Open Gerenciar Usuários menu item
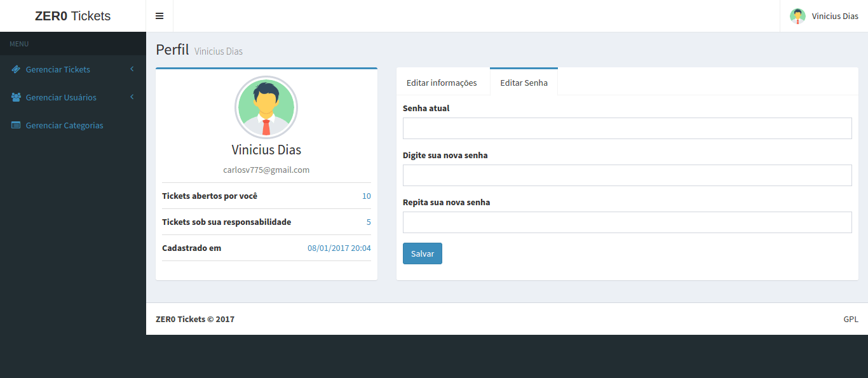This screenshot has width=868, height=378. click(73, 97)
